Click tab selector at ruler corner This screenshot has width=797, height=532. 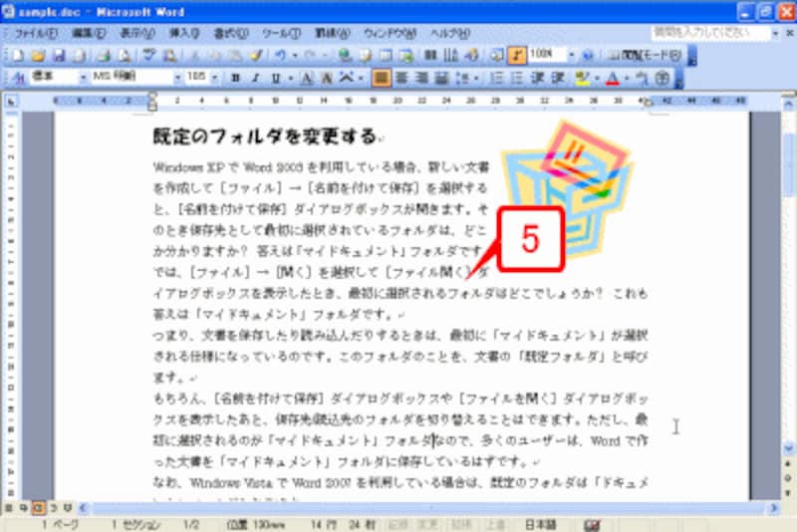(x=11, y=102)
